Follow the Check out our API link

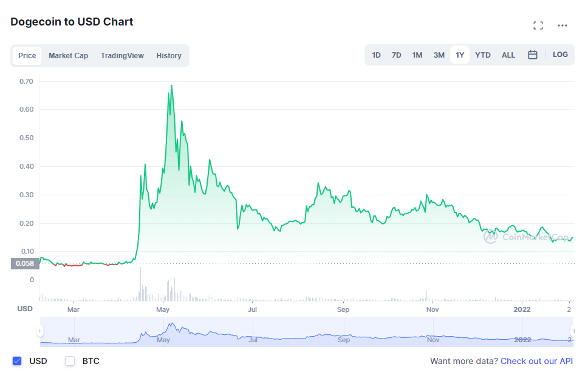[536, 361]
